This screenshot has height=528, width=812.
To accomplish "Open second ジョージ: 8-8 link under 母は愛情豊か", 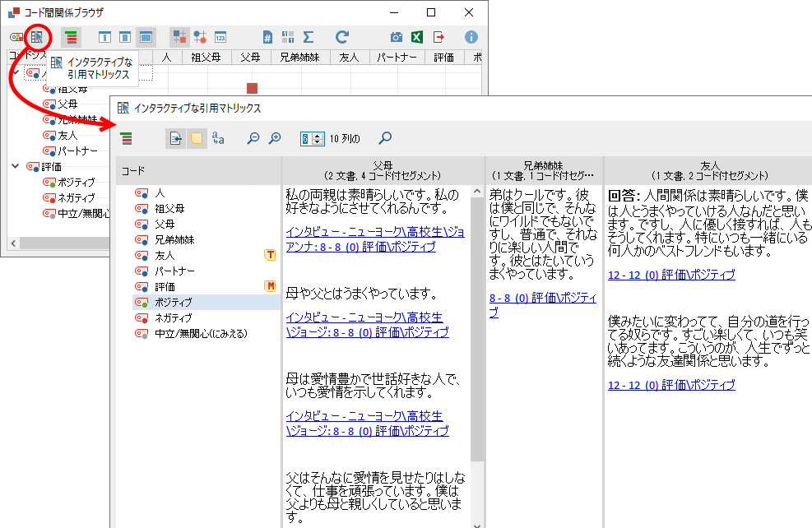I will 367,424.
